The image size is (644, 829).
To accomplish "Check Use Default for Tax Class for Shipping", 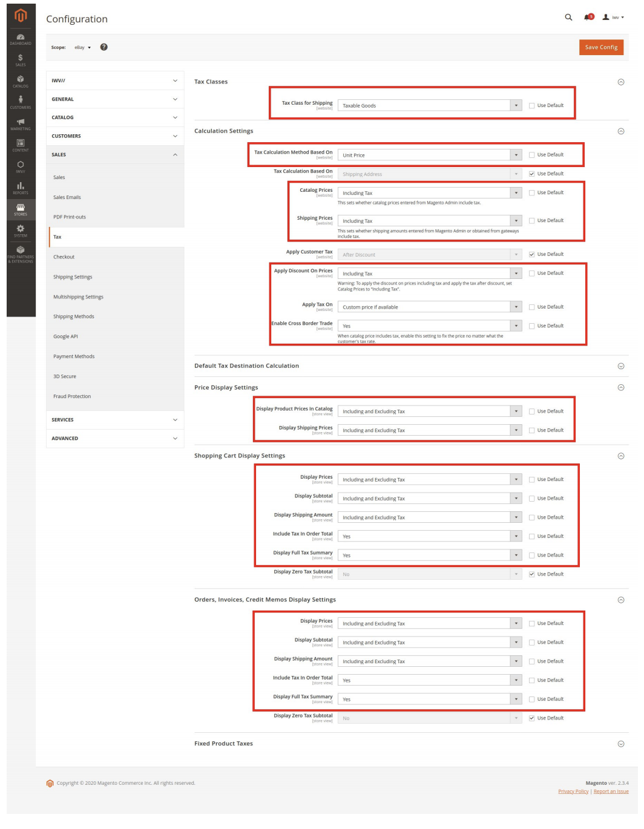I will click(531, 105).
